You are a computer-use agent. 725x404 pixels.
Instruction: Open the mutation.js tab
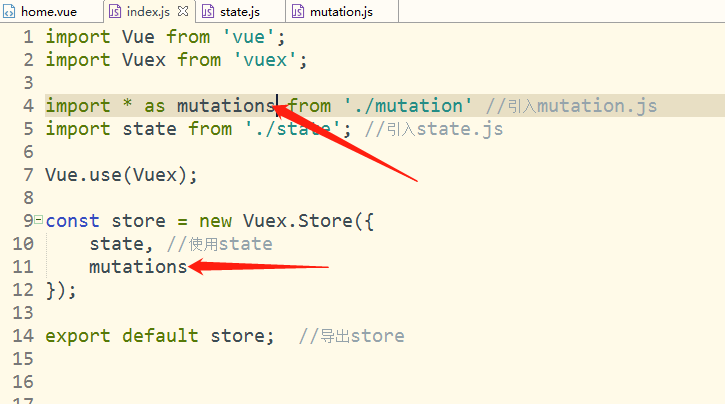click(x=341, y=12)
